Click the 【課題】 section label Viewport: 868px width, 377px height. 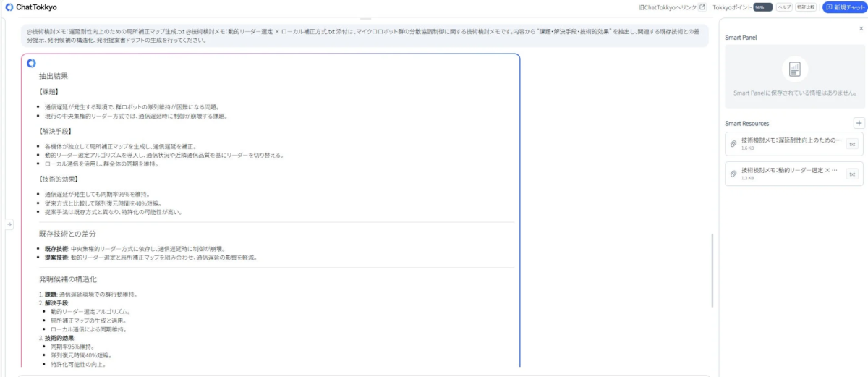tap(48, 92)
